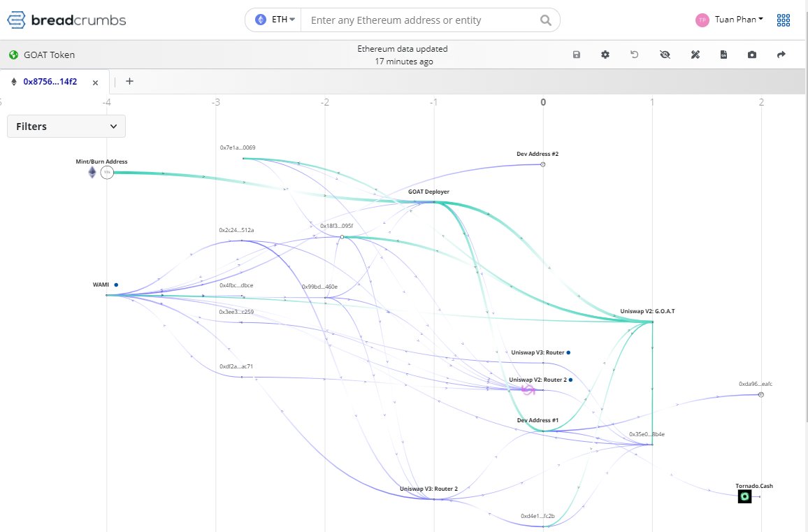Screen dimensions: 808x532
Task: Close the 0x8756...14f2 tab
Action: pyautogui.click(x=95, y=82)
